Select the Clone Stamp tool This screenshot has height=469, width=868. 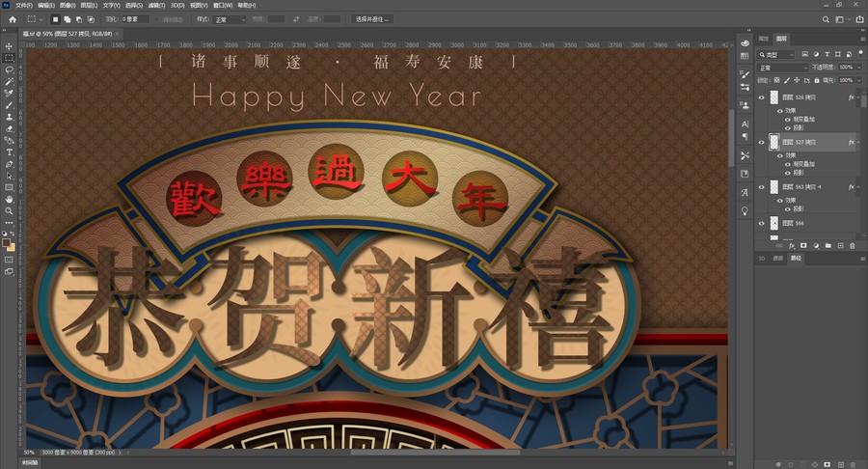tap(9, 117)
